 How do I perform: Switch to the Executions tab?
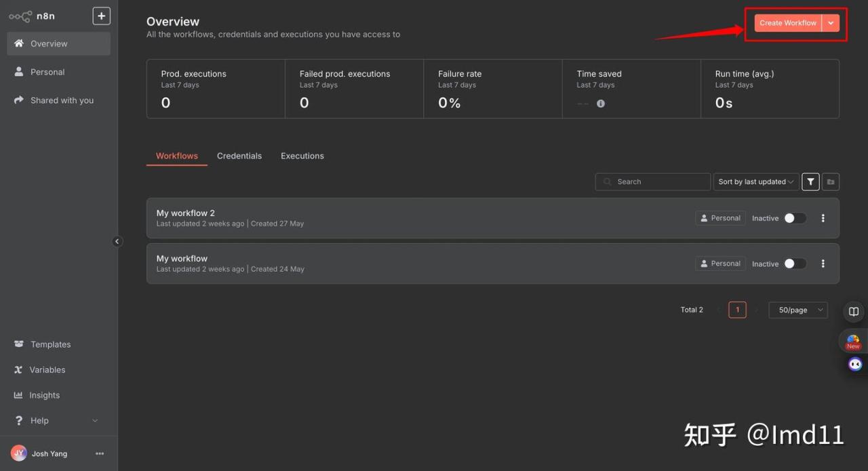point(302,156)
